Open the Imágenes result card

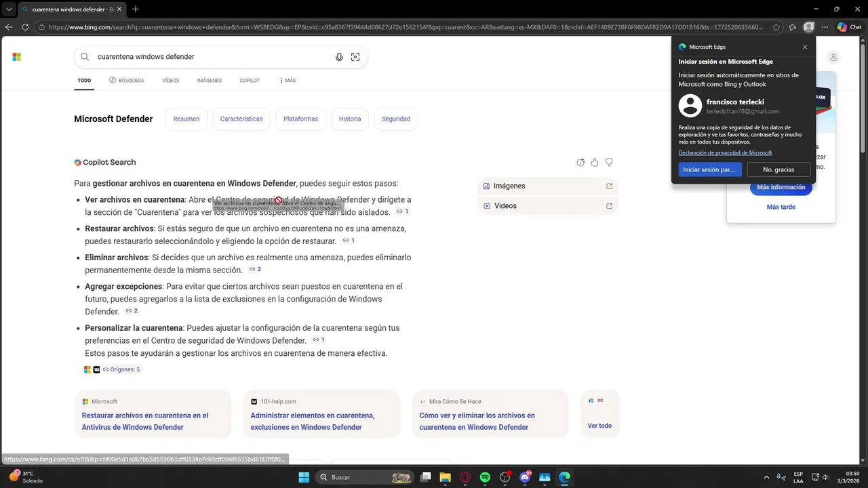(x=548, y=186)
